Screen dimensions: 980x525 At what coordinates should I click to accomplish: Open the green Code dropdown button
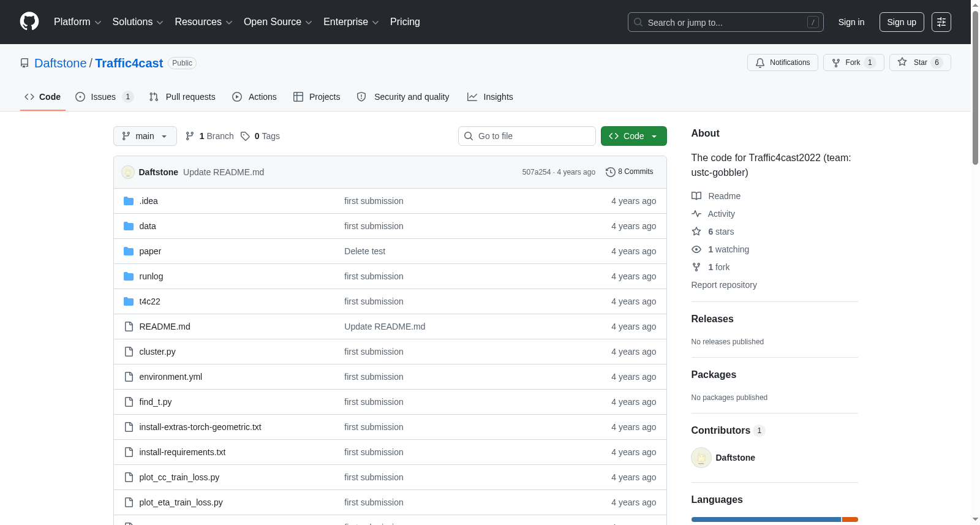click(x=633, y=136)
